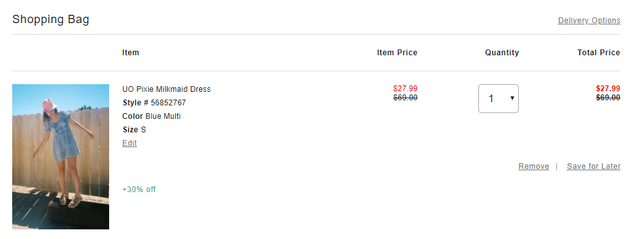
Task: Click the Quantity column header
Action: click(502, 53)
